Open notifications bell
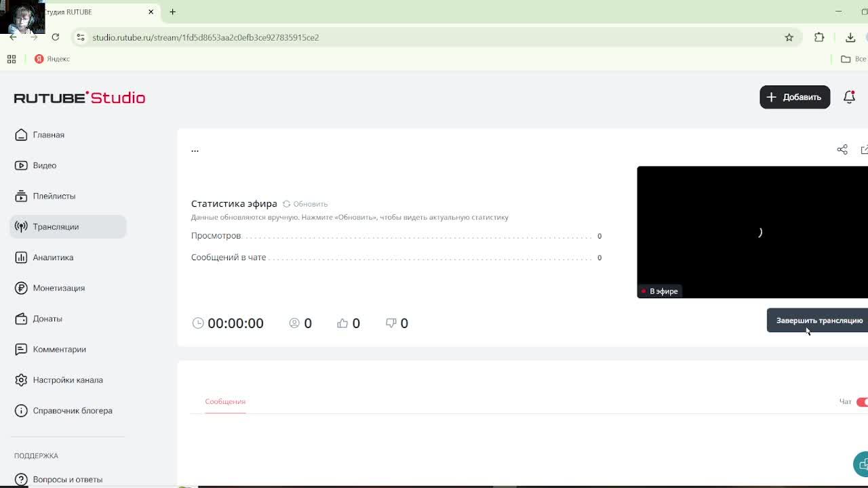 849,97
